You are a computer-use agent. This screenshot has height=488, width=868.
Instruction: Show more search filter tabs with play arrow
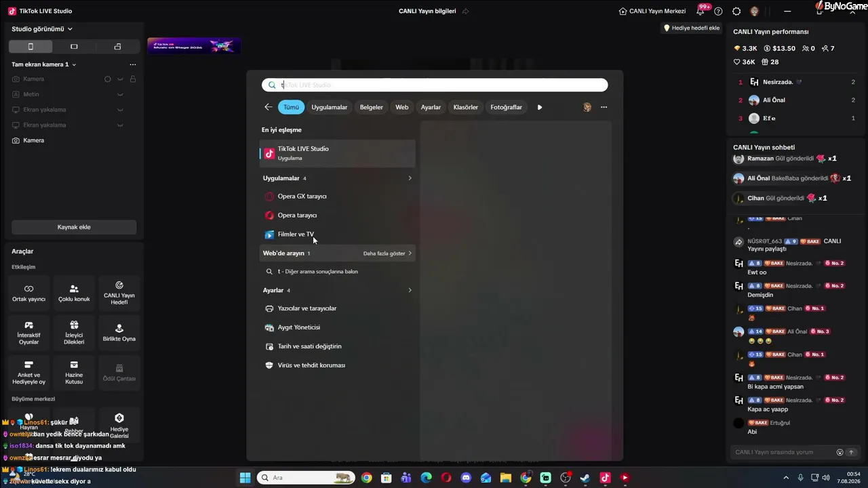pyautogui.click(x=540, y=107)
